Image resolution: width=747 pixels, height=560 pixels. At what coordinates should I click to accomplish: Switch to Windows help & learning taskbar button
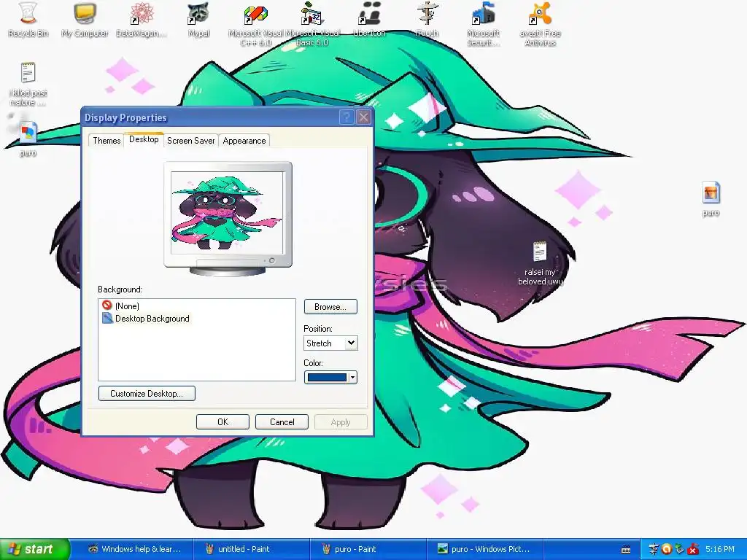135,549
